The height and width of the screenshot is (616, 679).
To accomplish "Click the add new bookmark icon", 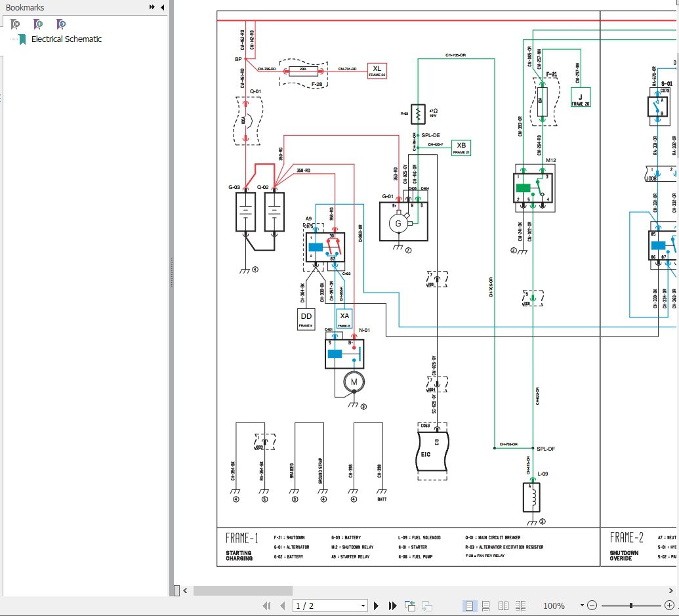I will click(38, 24).
